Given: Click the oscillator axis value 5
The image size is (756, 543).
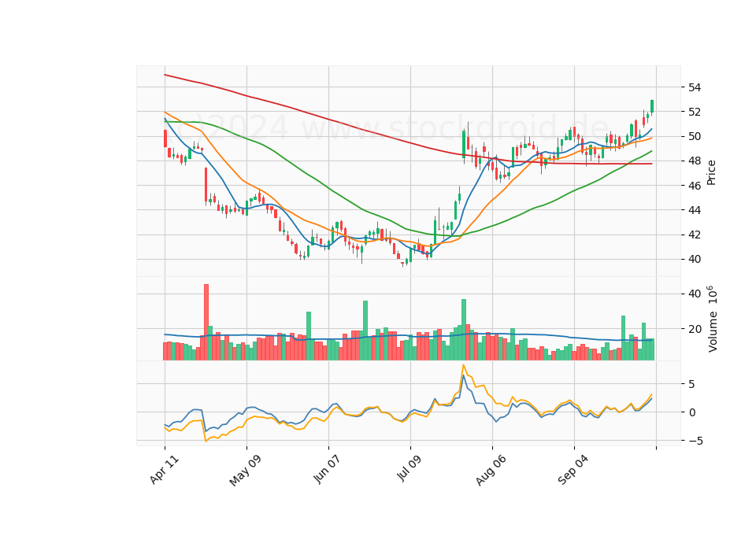Looking at the screenshot, I should point(692,385).
